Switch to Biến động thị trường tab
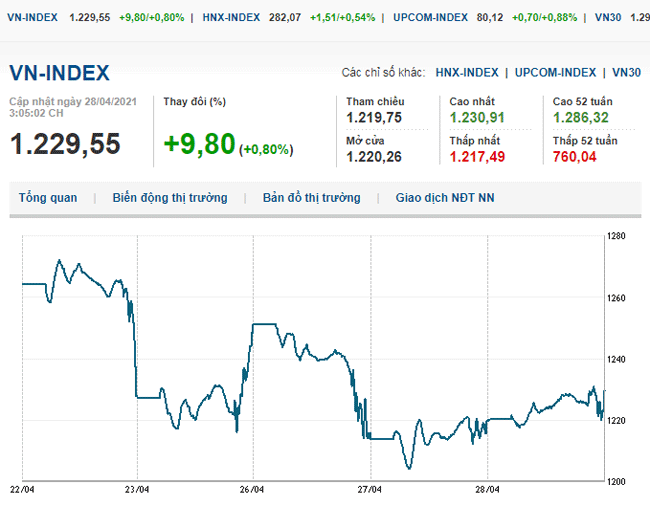 click(x=170, y=198)
